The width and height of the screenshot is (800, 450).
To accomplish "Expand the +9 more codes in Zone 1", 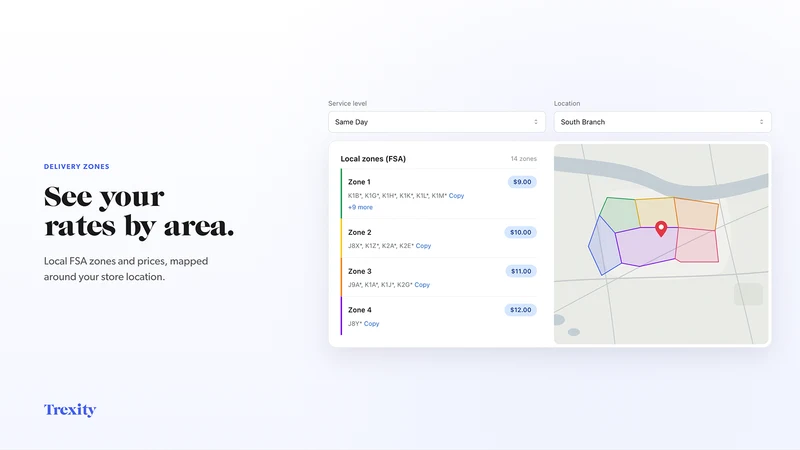I will point(360,207).
